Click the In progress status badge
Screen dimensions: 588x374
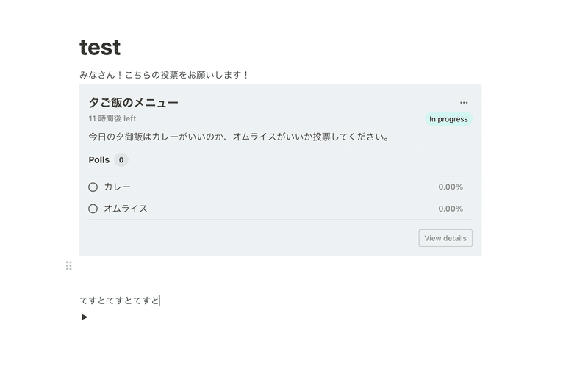[x=448, y=119]
